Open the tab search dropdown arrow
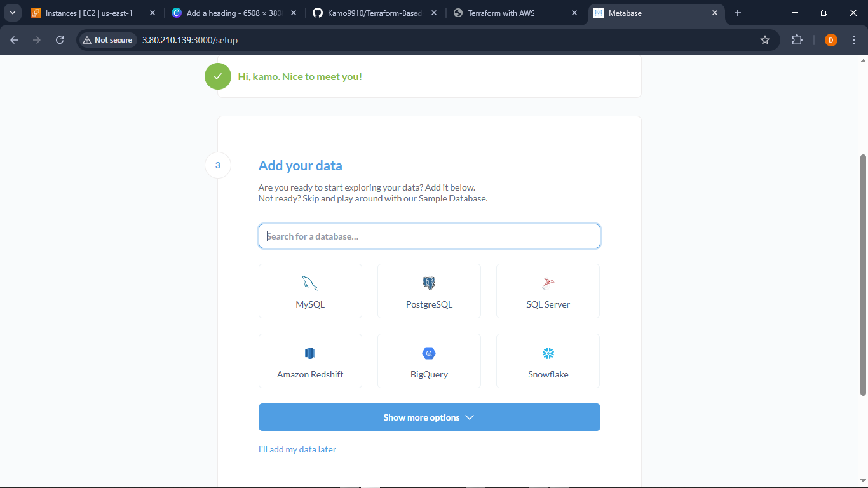The height and width of the screenshot is (488, 868). pos(12,13)
